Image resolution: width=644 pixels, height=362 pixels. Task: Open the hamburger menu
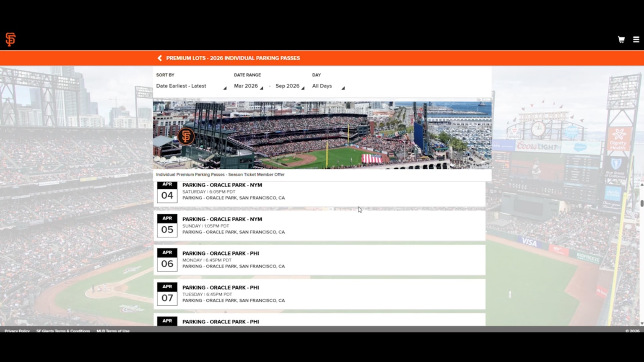coord(636,39)
